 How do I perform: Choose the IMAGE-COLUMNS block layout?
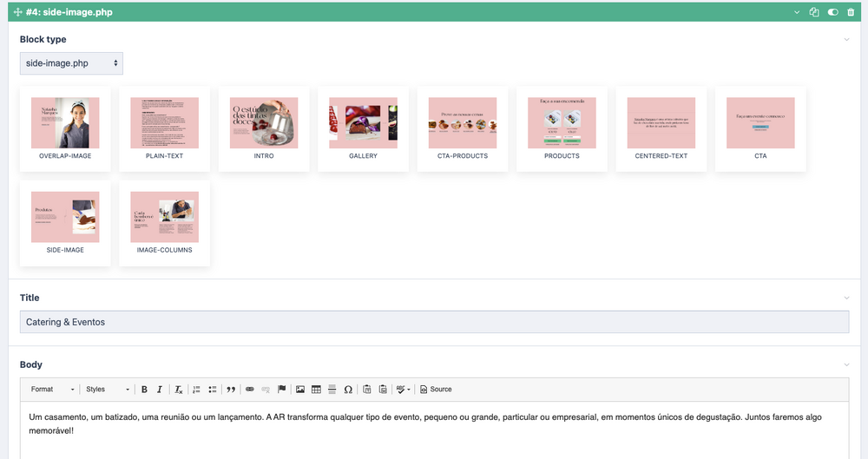(164, 223)
